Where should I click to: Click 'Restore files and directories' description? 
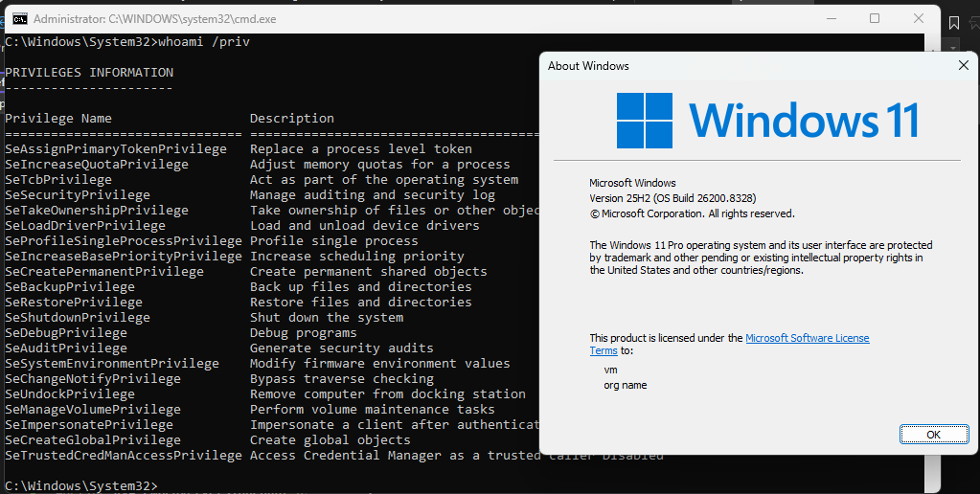click(361, 303)
